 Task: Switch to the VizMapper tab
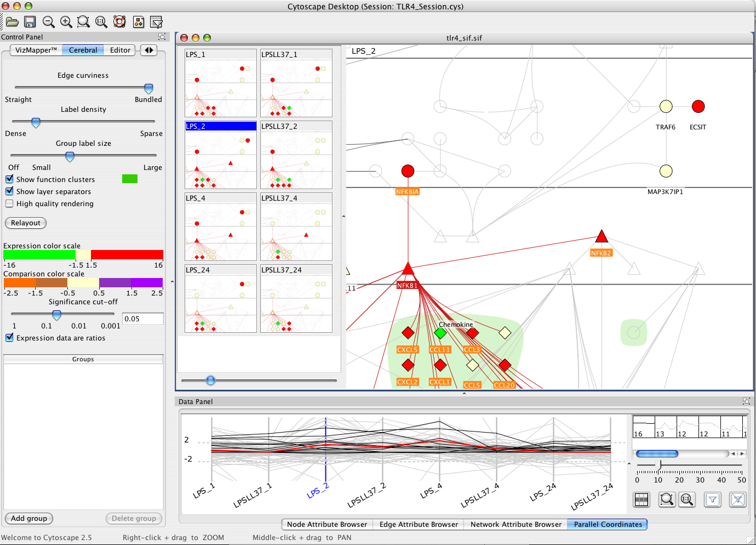(x=36, y=50)
